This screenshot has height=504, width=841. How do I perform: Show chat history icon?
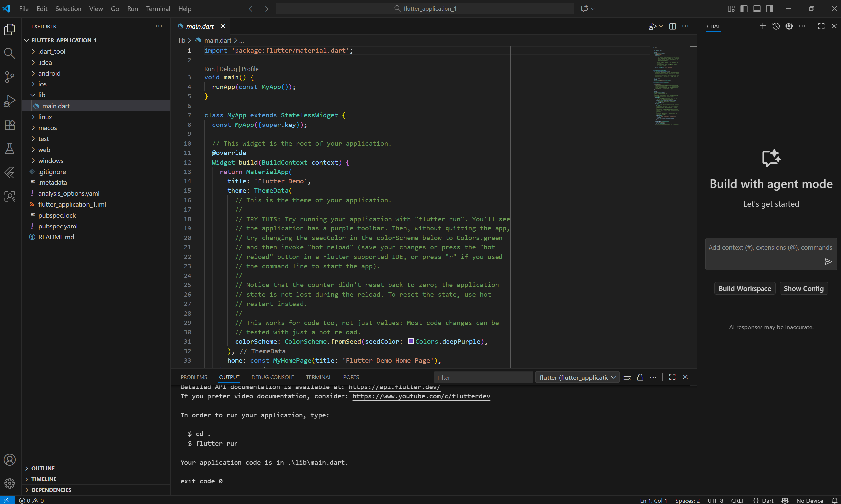point(776,26)
